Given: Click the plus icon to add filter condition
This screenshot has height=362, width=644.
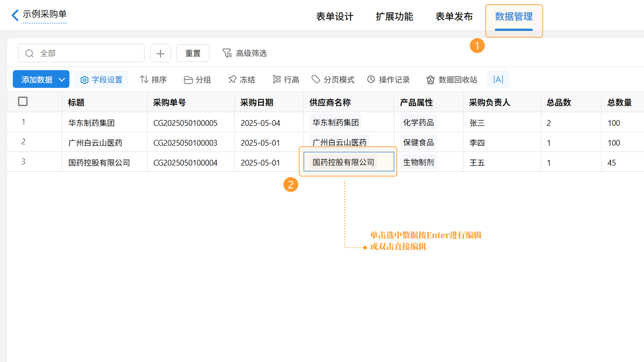Looking at the screenshot, I should (160, 53).
